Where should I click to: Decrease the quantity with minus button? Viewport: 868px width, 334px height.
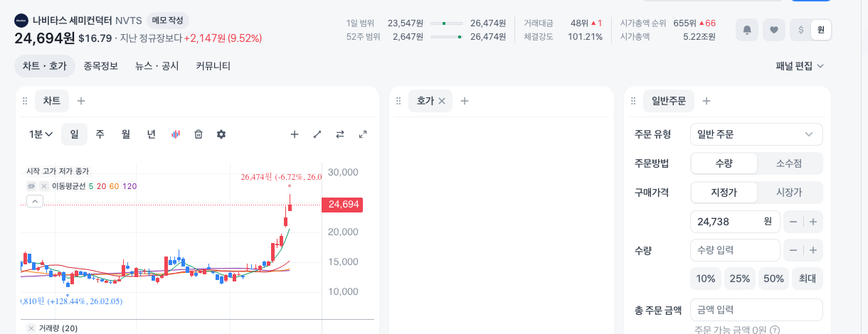pyautogui.click(x=793, y=250)
